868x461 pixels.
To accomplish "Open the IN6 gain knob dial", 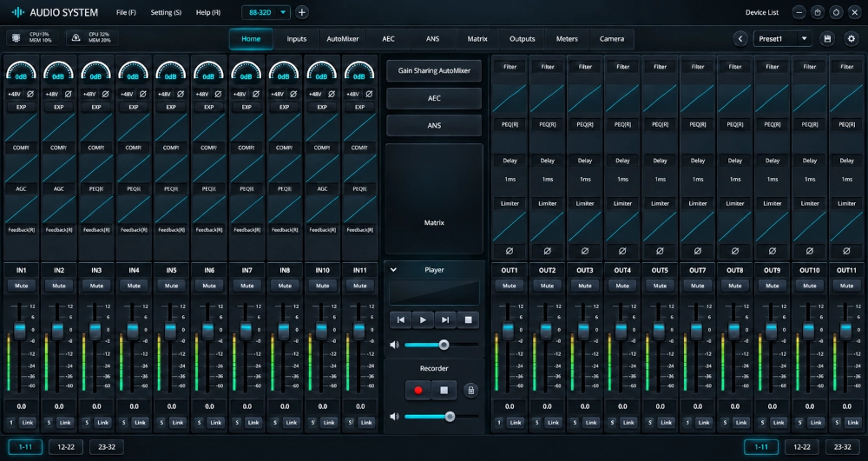I will click(x=208, y=71).
